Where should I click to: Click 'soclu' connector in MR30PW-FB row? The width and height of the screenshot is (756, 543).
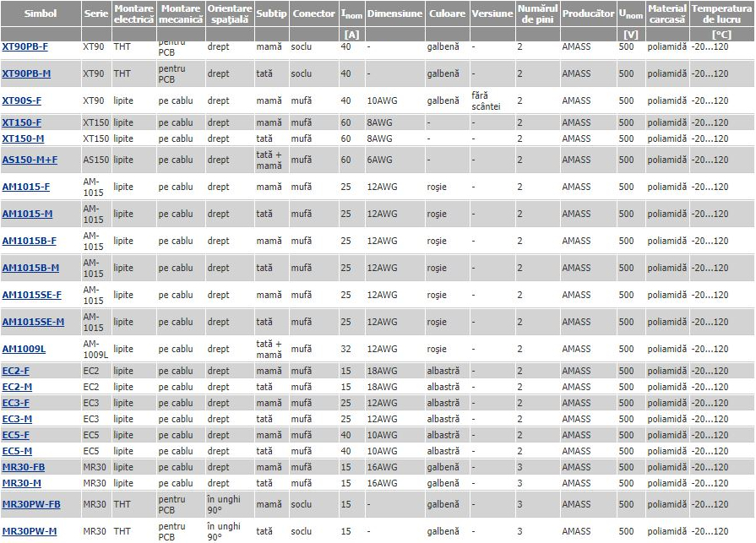tap(302, 504)
